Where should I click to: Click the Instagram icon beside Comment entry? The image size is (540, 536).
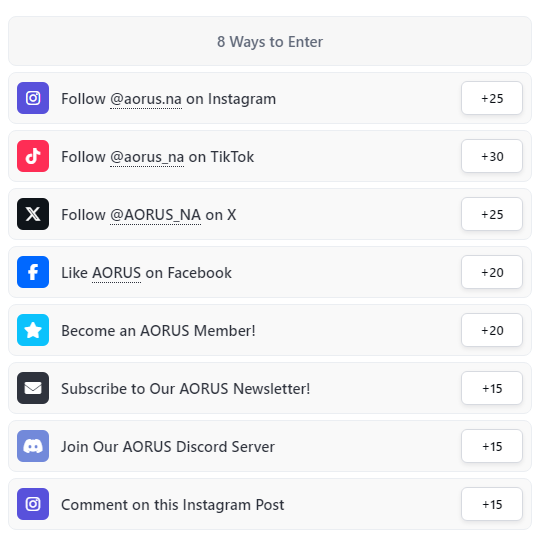click(x=33, y=504)
